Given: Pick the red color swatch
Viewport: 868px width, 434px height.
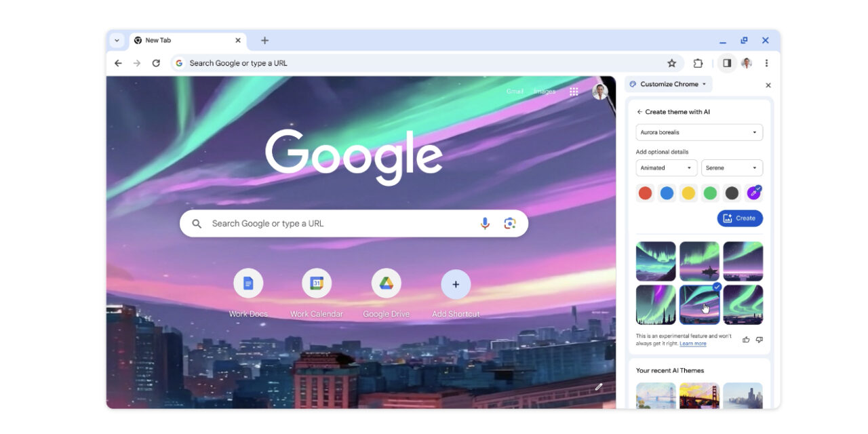Looking at the screenshot, I should click(645, 193).
